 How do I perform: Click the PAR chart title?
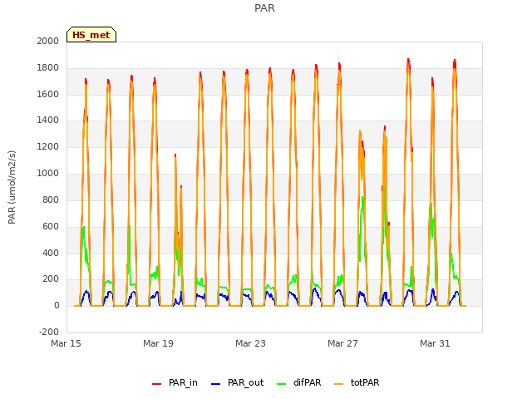coord(264,8)
